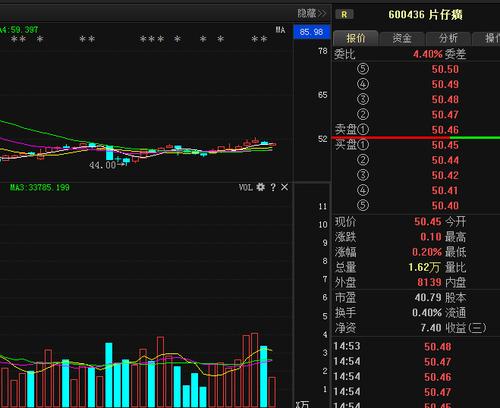Select the stock title 600436 片仔癀

pyautogui.click(x=425, y=15)
